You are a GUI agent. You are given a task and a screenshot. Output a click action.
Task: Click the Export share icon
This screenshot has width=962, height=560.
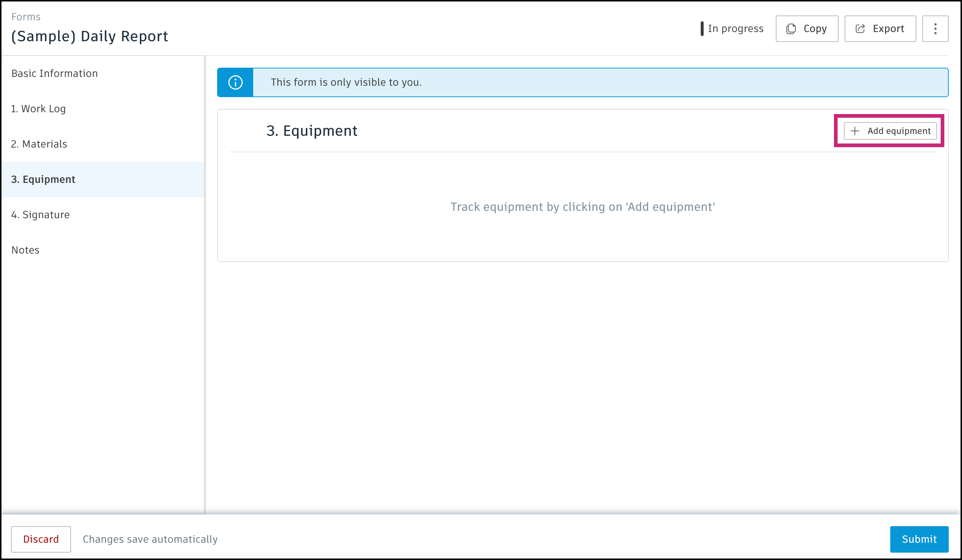pos(860,29)
